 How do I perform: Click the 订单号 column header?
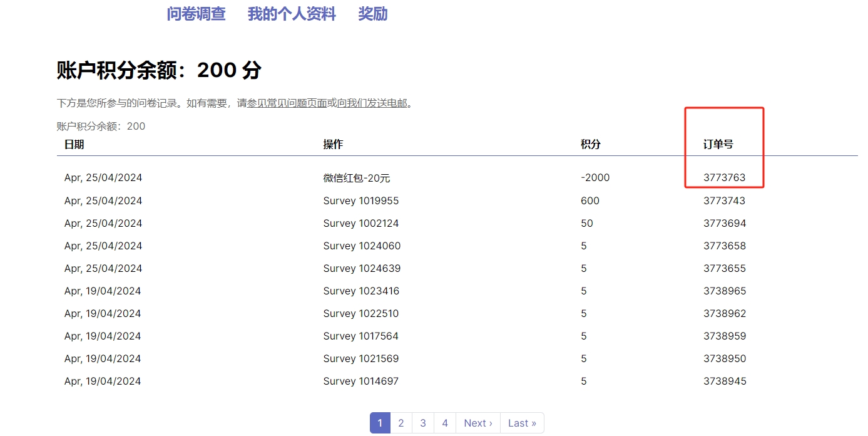718,145
